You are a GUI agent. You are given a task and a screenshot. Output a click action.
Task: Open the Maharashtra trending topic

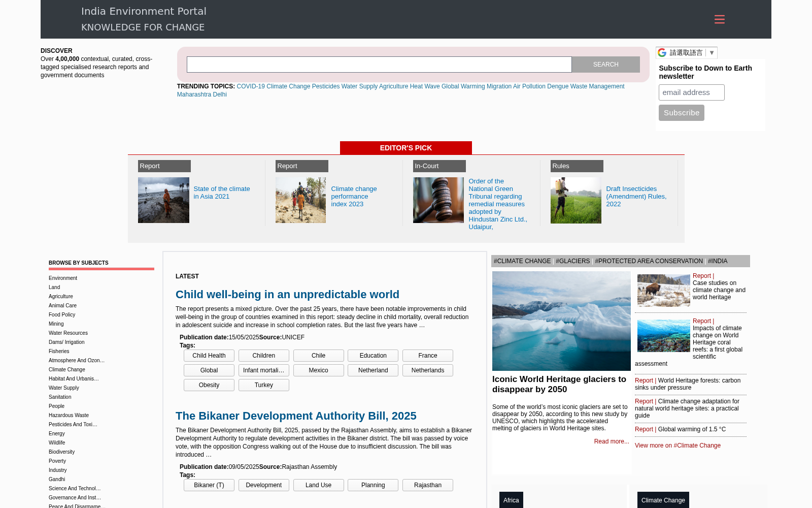pyautogui.click(x=194, y=94)
